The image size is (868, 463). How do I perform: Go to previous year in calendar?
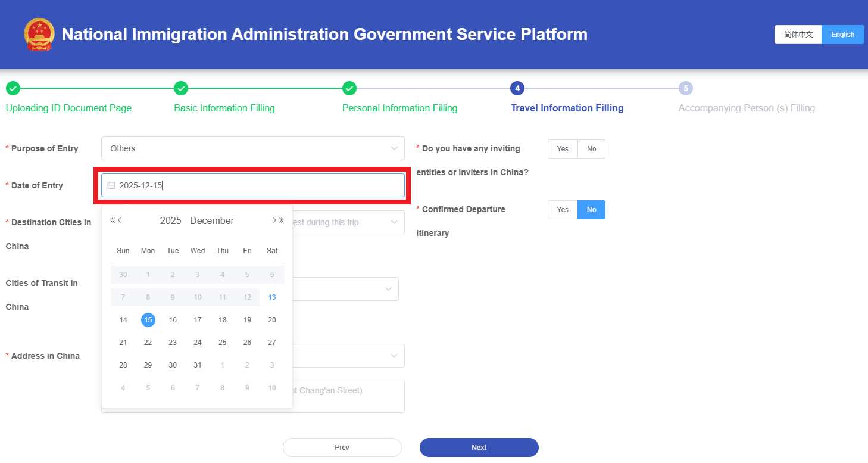coord(113,220)
